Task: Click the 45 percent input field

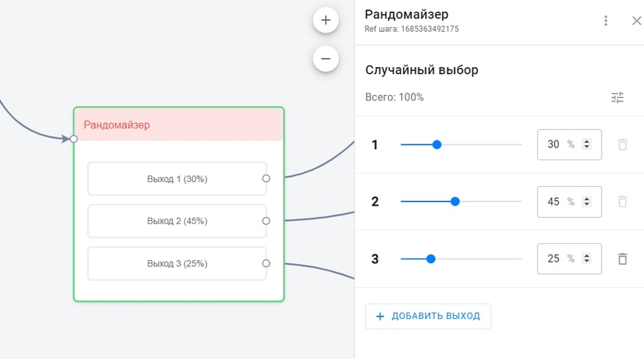Action: coord(554,202)
